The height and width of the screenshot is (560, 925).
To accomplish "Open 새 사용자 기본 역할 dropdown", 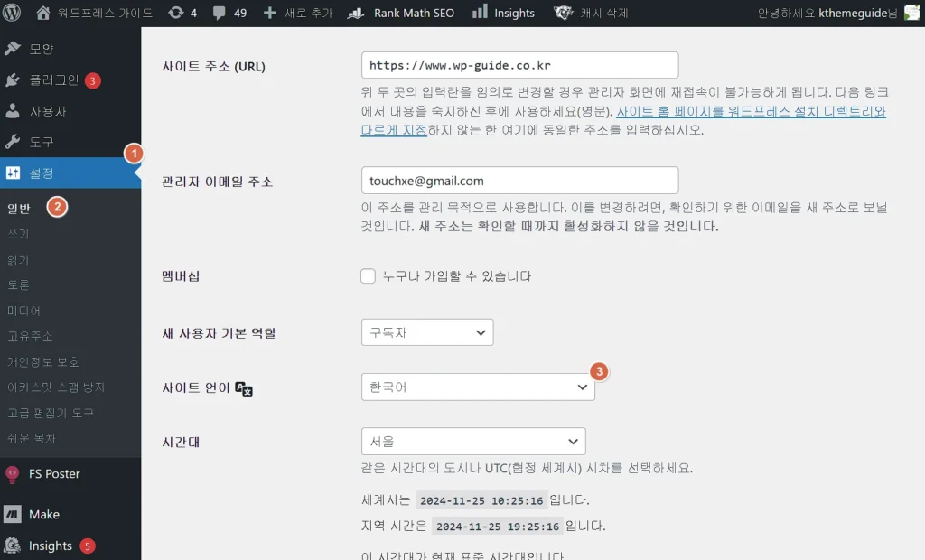I will (x=427, y=332).
